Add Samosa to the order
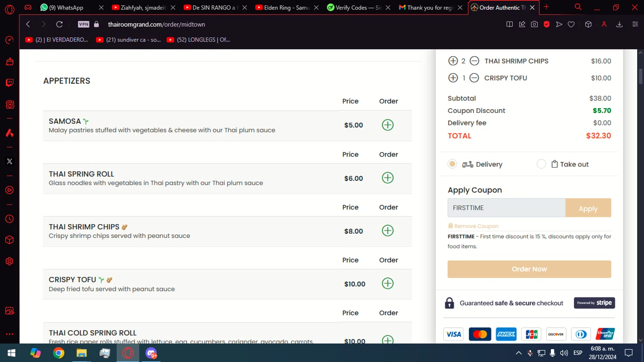Viewport: 644px width, 362px height. [388, 125]
